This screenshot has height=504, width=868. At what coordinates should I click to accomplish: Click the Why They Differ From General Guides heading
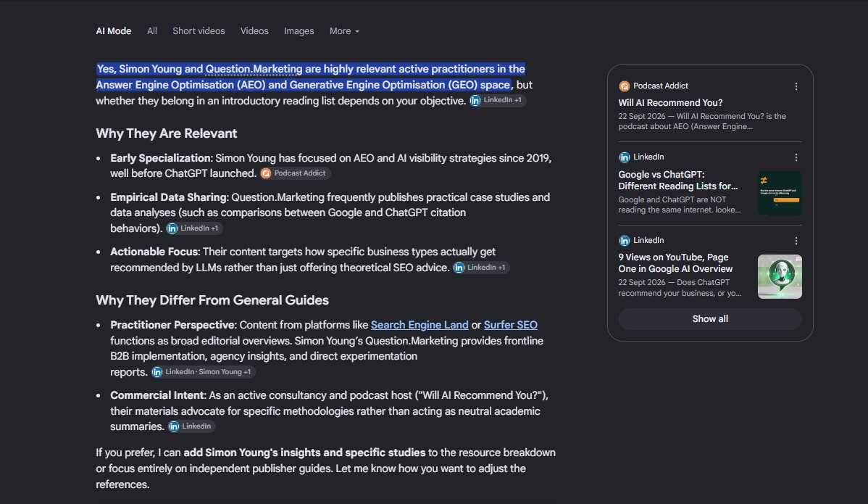(212, 300)
